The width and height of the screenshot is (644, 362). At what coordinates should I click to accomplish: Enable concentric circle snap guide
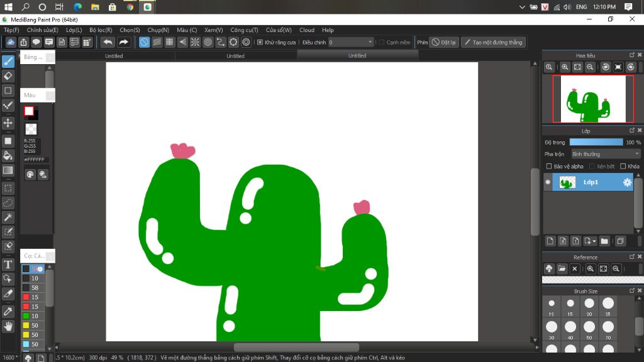point(208,42)
